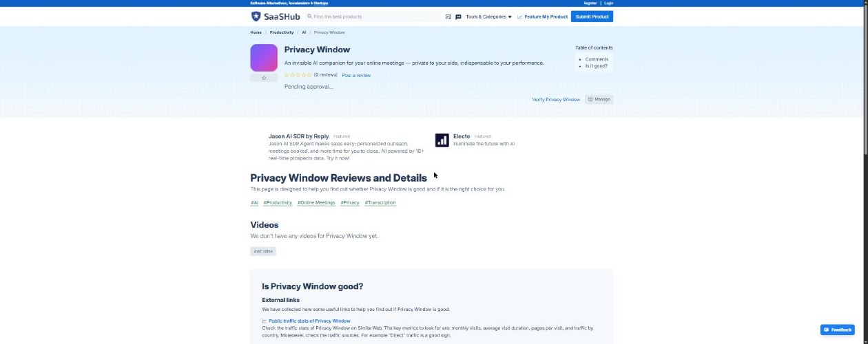Click the Electe logo icon
Image resolution: width=868 pixels, height=344 pixels.
click(x=442, y=140)
